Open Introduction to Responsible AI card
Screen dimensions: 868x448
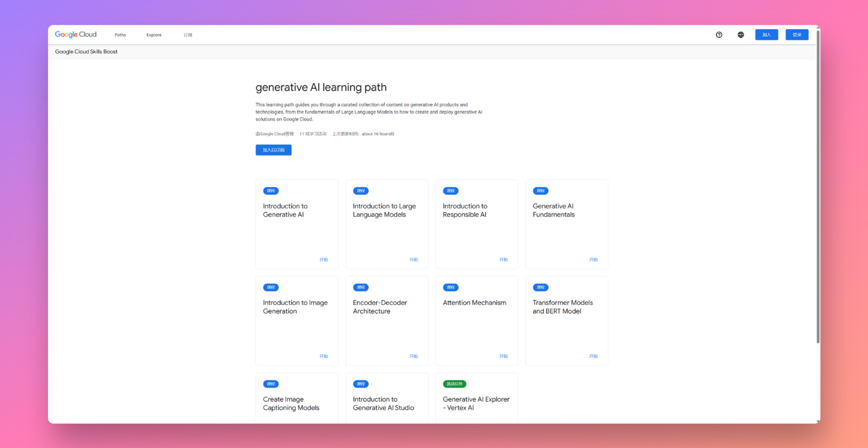pos(477,224)
